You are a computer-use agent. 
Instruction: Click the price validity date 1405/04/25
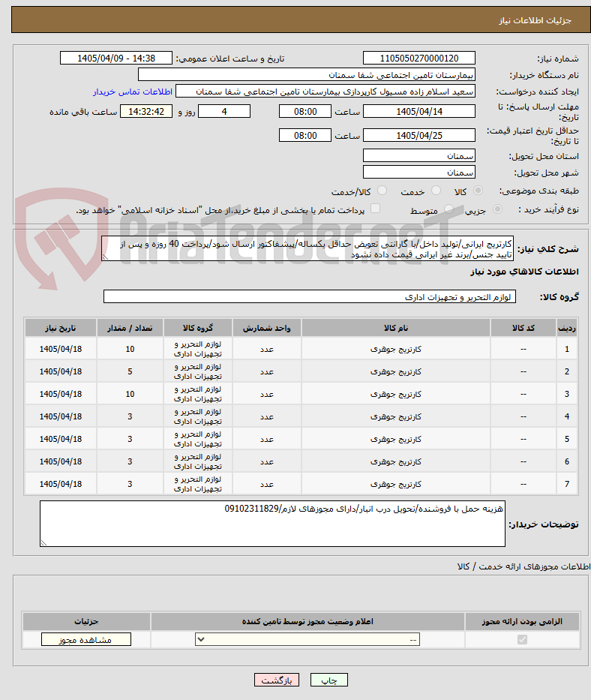point(419,135)
